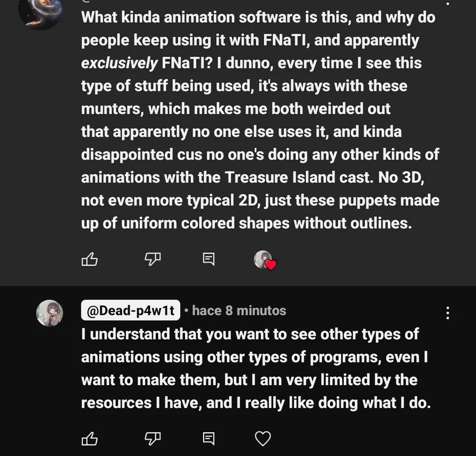Toggle like on Dead-p4w1t's reply
Viewport: 476px width, 456px height.
pyautogui.click(x=89, y=438)
